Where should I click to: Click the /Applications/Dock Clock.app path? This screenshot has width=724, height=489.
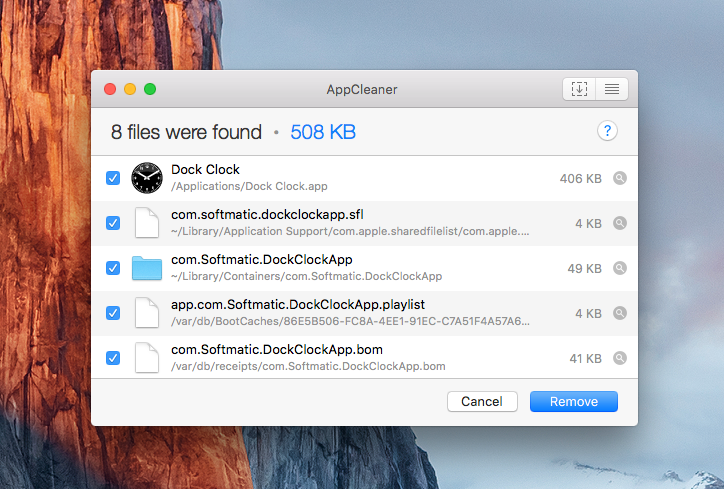tap(249, 186)
